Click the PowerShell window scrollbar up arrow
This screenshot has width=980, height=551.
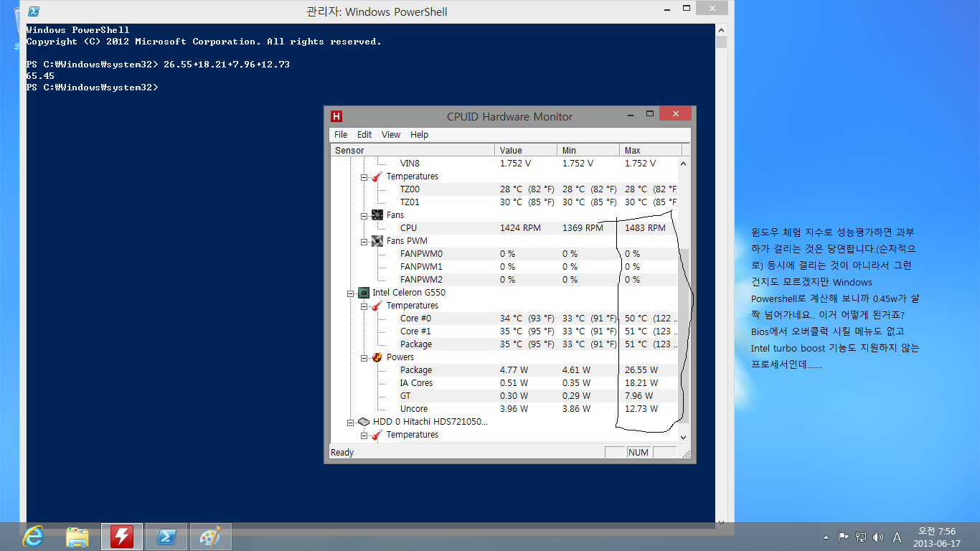721,30
